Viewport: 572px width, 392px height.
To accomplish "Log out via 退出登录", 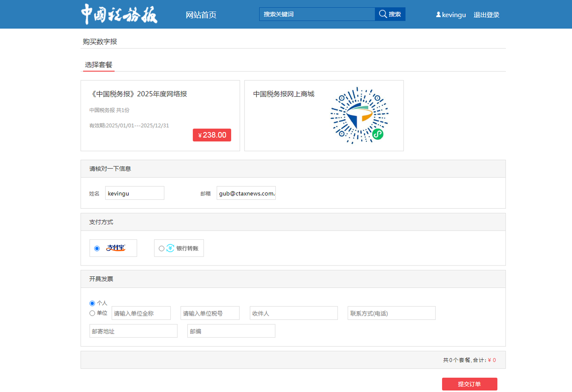I will tap(486, 15).
